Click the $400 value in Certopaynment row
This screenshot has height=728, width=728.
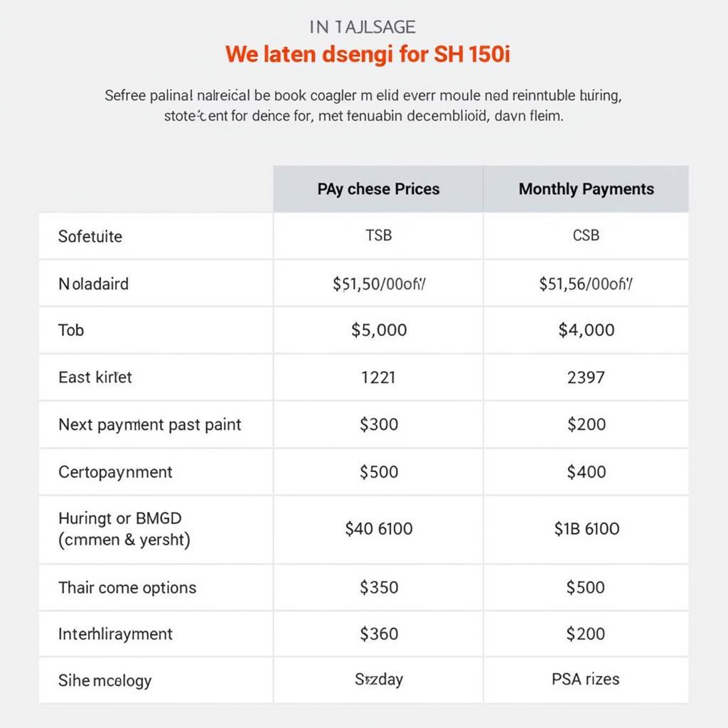(x=587, y=471)
